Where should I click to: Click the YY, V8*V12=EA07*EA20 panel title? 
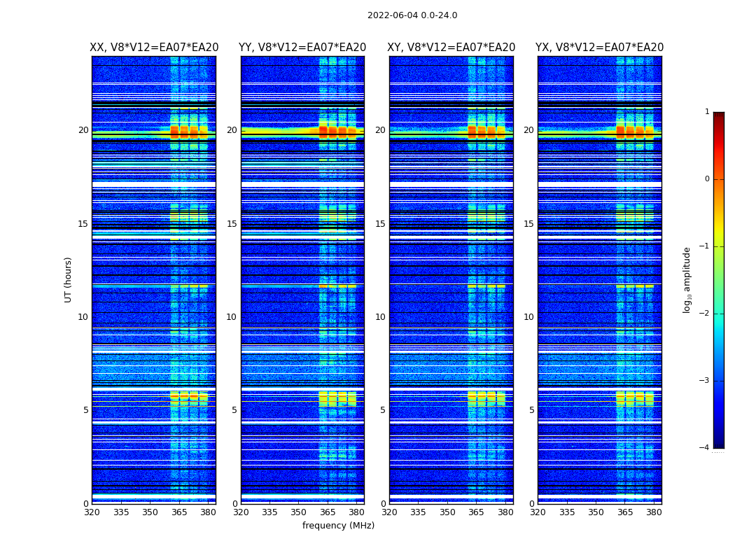pos(302,48)
